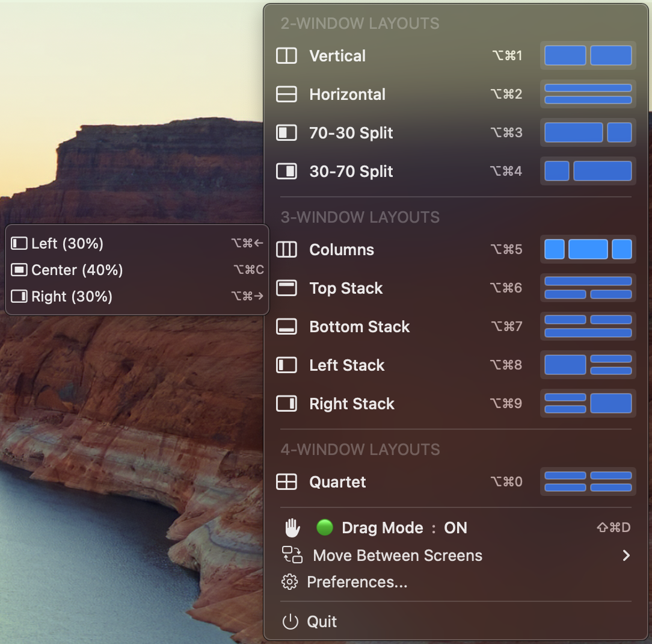Click the Bottom Stack row icon
The height and width of the screenshot is (644, 652).
[286, 327]
